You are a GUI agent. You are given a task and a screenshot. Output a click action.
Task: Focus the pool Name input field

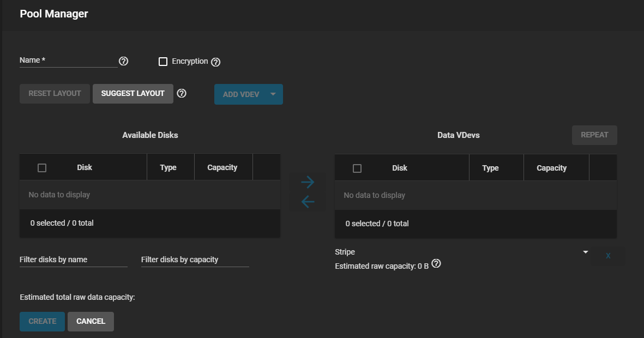68,61
